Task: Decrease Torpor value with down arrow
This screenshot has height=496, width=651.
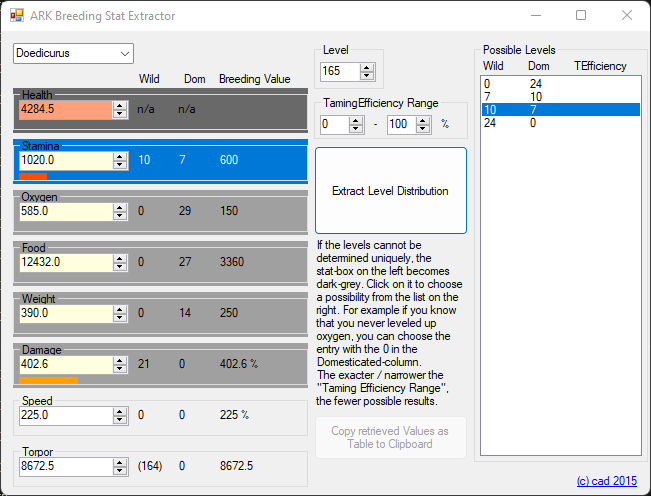Action: 120,471
